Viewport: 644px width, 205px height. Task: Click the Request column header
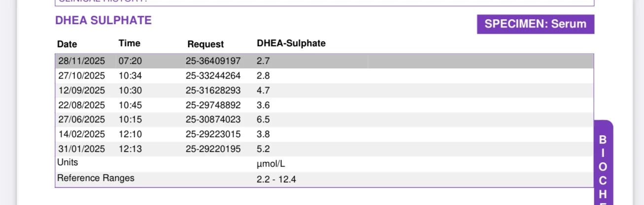(205, 44)
